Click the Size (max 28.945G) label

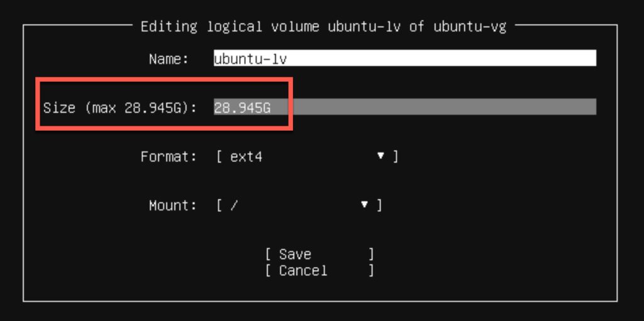[x=120, y=109]
